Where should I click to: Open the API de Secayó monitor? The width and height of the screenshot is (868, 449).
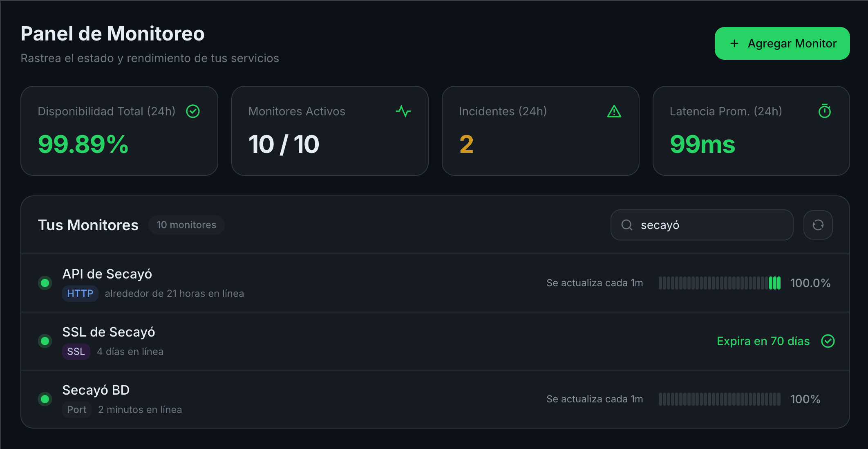107,274
